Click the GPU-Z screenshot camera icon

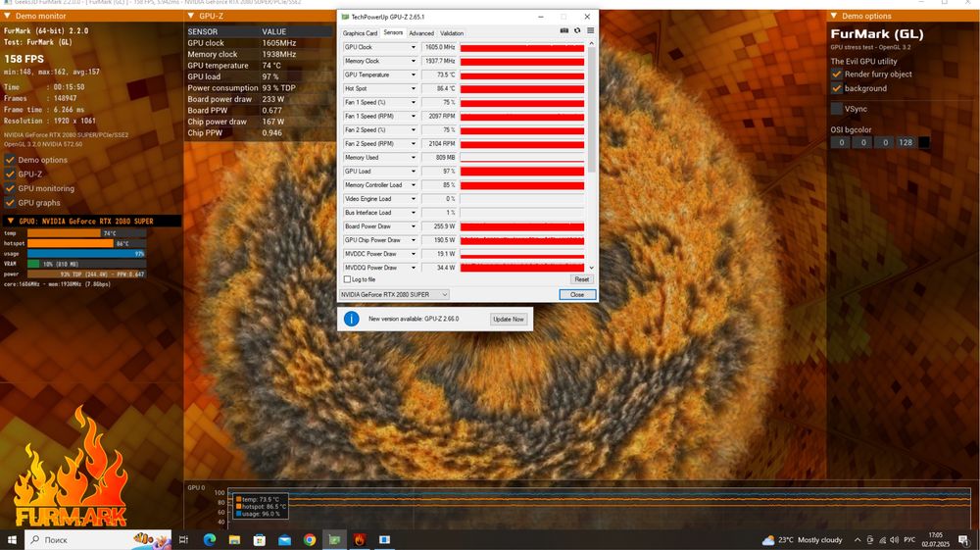tap(563, 30)
